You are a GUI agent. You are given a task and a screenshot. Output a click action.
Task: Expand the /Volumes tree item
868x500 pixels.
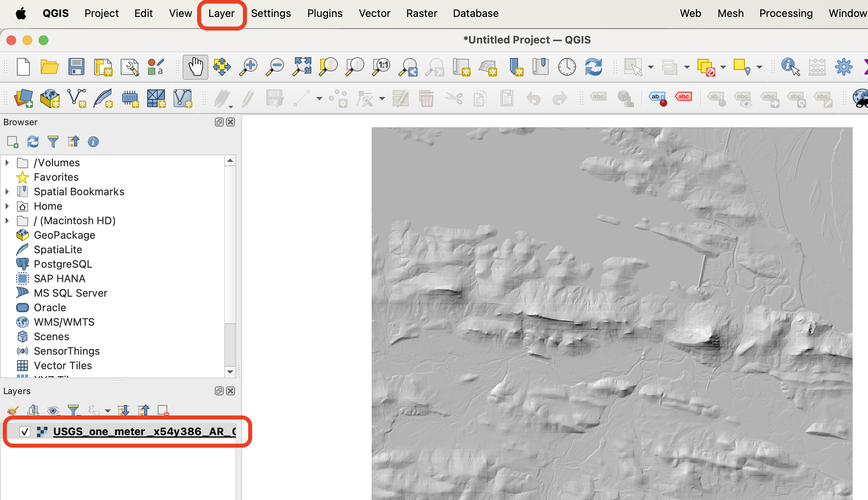click(6, 162)
